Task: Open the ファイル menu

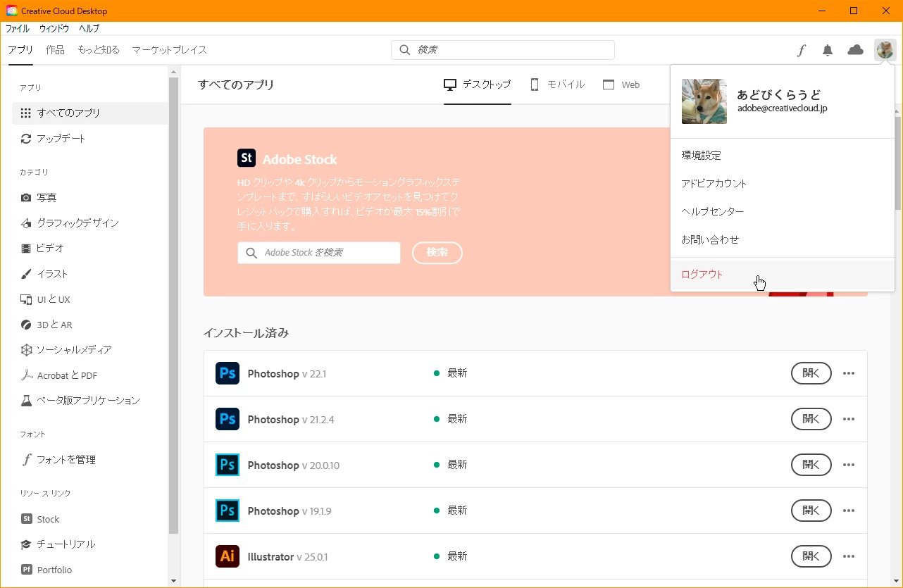Action: (x=18, y=29)
